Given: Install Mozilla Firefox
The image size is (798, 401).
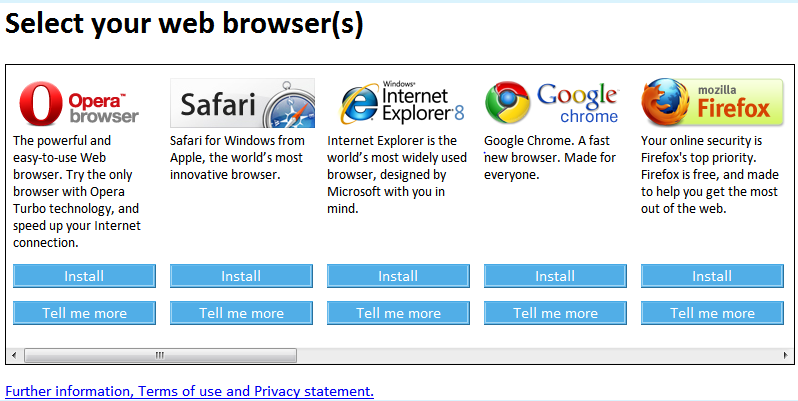Looking at the screenshot, I should pos(712,276).
